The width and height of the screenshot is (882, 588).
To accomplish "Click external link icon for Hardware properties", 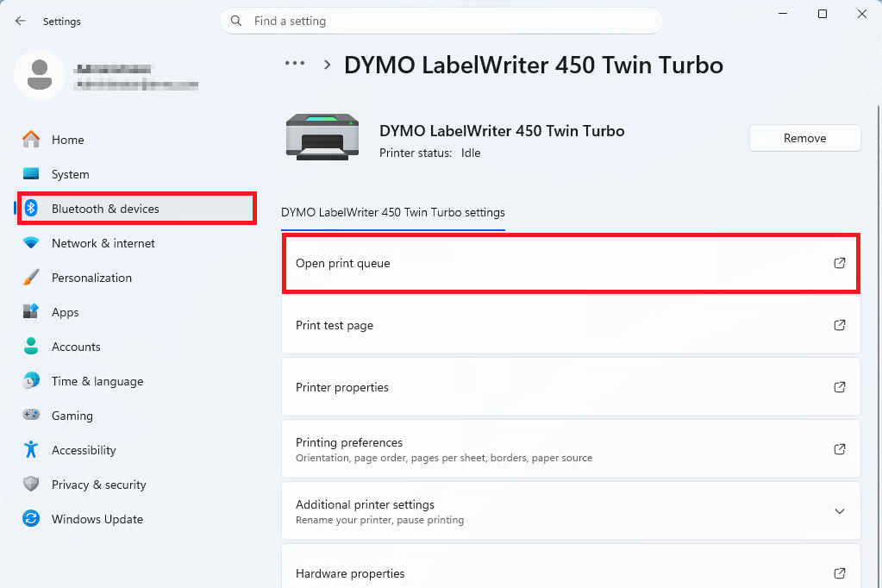I will [839, 572].
